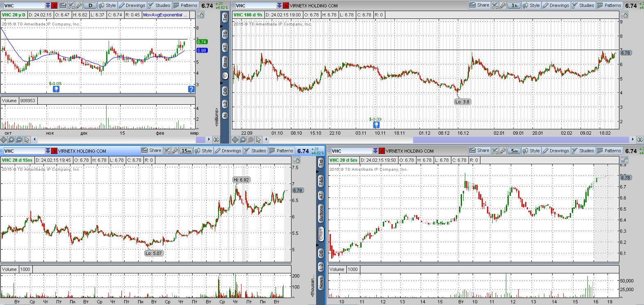Open wrench settings icon in 5m chart

503,151
